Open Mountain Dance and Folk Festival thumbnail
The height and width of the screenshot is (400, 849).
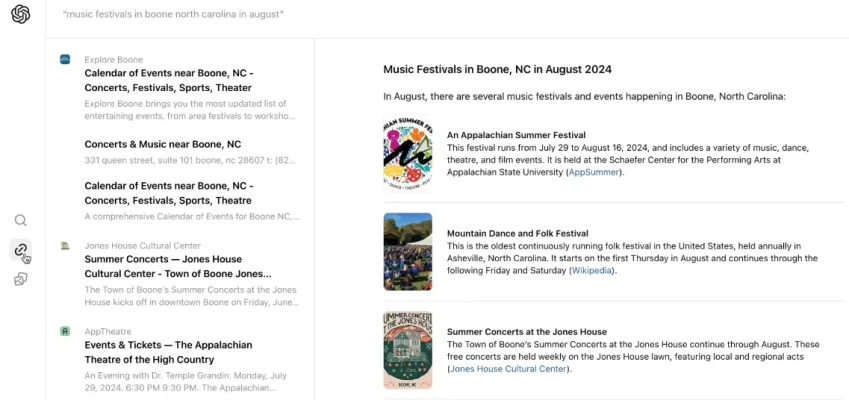(x=408, y=251)
